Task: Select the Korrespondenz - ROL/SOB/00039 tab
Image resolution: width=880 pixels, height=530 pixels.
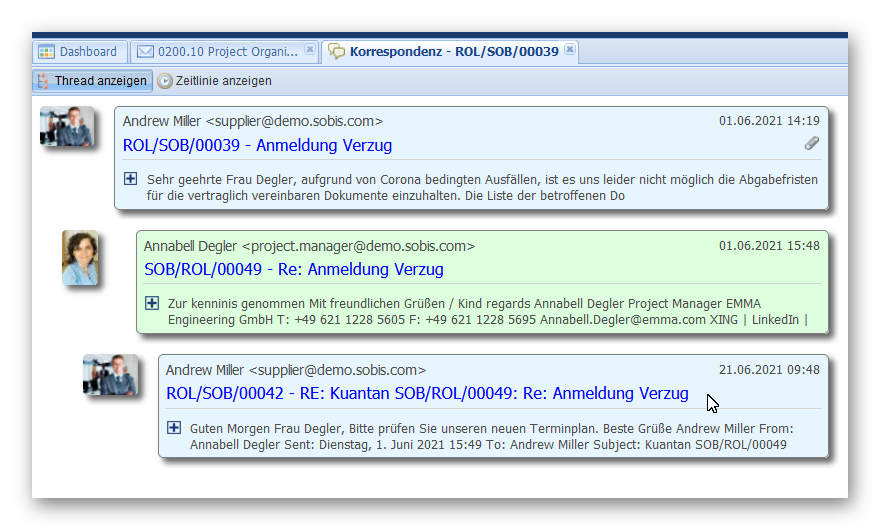Action: 451,52
